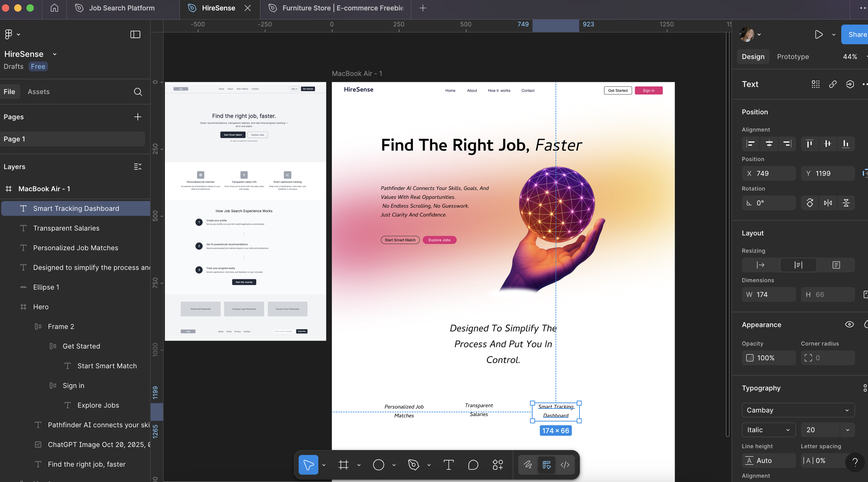Select the Text tool in bottom toolbar
Image resolution: width=868 pixels, height=482 pixels.
pyautogui.click(x=449, y=465)
